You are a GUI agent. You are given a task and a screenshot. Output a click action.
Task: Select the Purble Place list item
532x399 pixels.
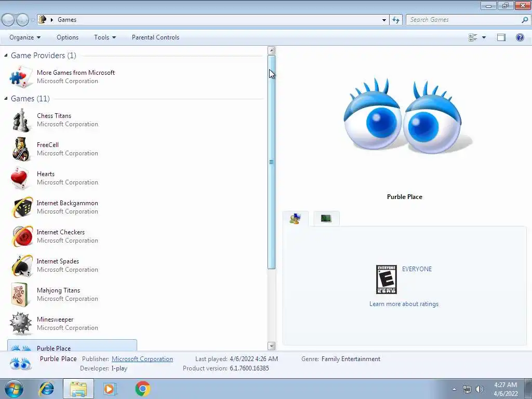pos(72,345)
